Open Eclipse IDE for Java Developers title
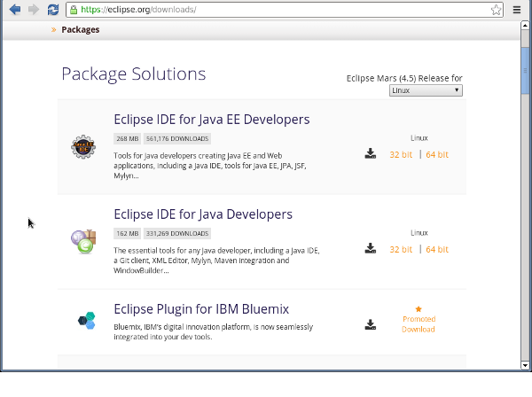 203,214
